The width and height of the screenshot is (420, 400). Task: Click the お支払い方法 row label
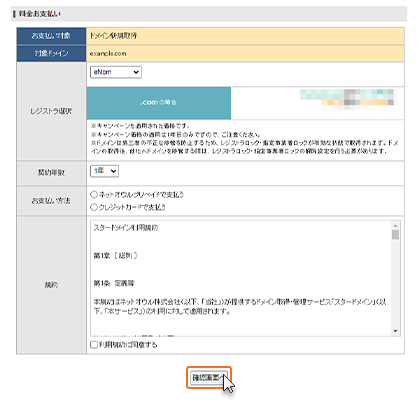tap(51, 201)
